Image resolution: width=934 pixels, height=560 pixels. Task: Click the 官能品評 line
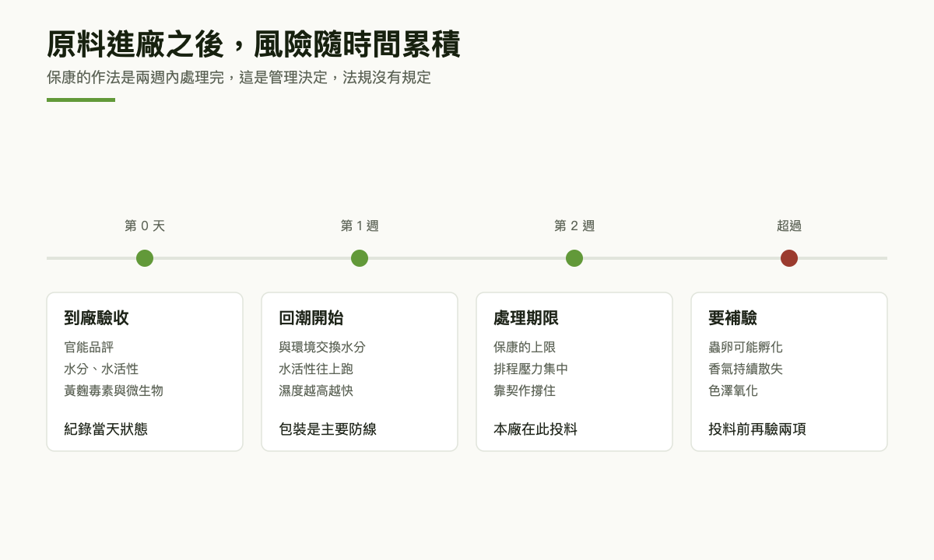(x=89, y=348)
